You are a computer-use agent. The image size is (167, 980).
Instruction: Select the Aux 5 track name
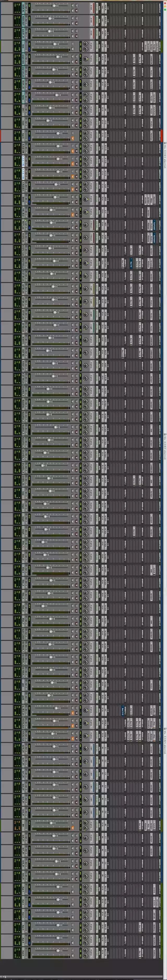click(x=23, y=940)
